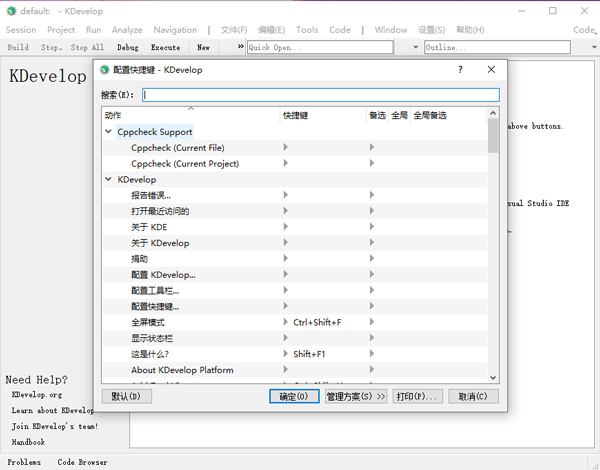Click the KDevelop icon in dialog title
The width and height of the screenshot is (600, 470).
pyautogui.click(x=104, y=70)
